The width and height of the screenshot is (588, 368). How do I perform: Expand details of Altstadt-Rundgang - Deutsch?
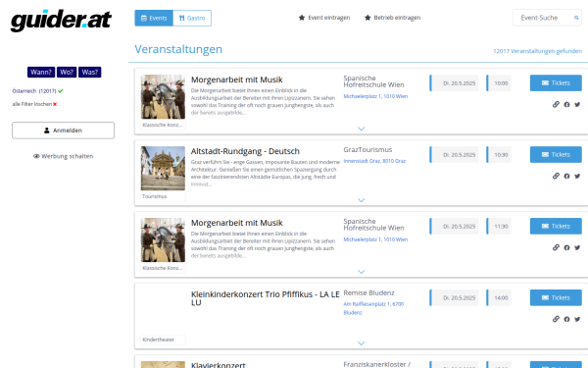(361, 200)
